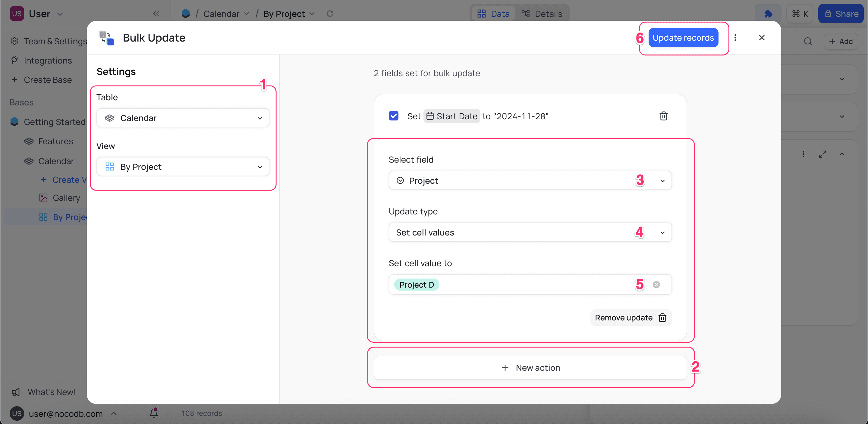Click the notification bell icon
Viewport: 868px width, 424px height.
[154, 413]
